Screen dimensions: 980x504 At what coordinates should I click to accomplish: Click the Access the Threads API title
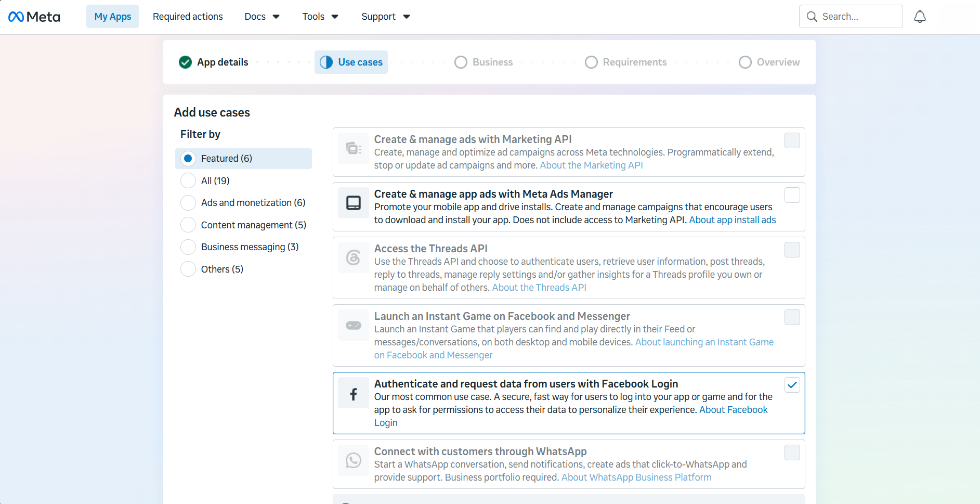[431, 249]
